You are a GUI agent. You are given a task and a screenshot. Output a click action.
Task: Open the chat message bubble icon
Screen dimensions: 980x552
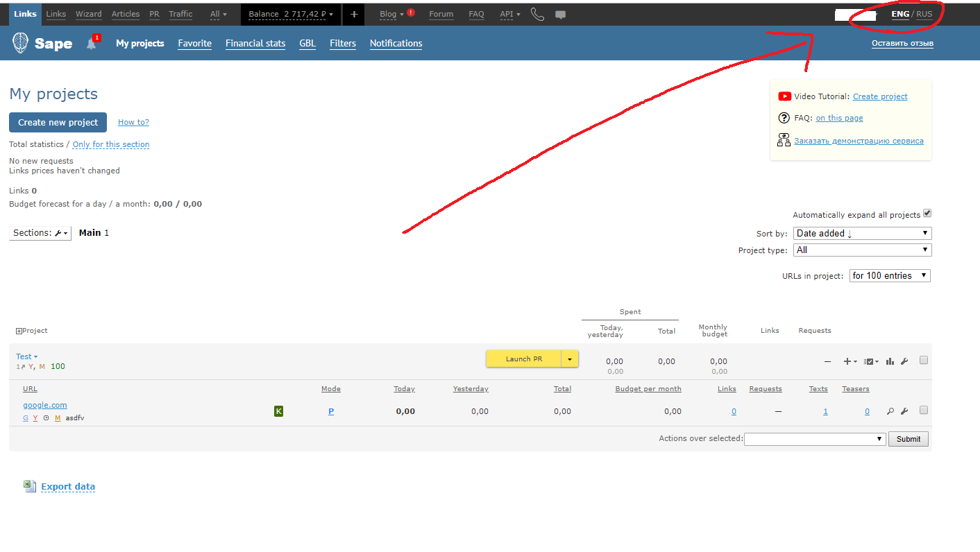coord(561,14)
